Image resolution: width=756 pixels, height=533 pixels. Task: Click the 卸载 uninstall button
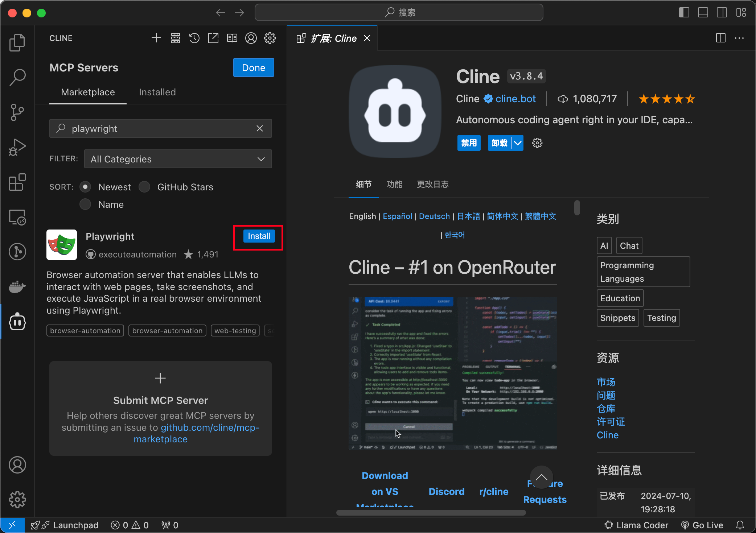tap(500, 143)
